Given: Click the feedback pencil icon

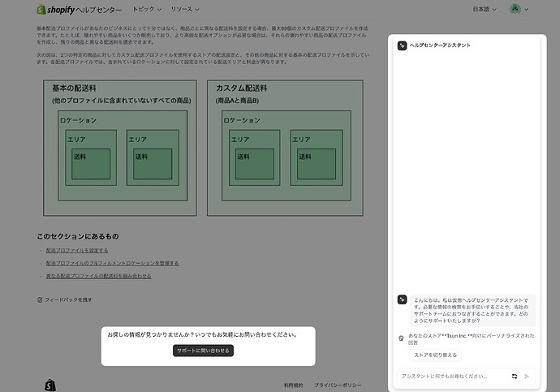Looking at the screenshot, I should tap(40, 299).
